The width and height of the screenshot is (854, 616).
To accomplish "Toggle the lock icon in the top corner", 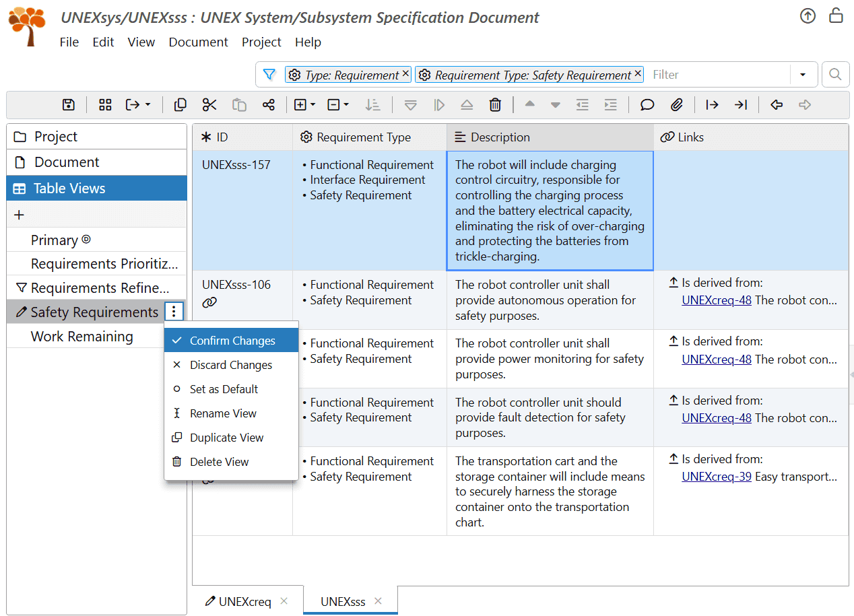I will 836,15.
